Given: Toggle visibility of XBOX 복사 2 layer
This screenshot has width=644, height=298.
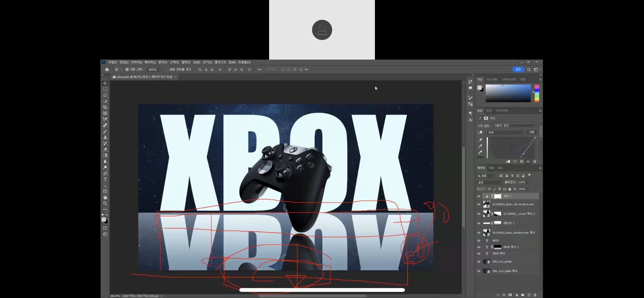Looking at the screenshot, I should pyautogui.click(x=479, y=247).
